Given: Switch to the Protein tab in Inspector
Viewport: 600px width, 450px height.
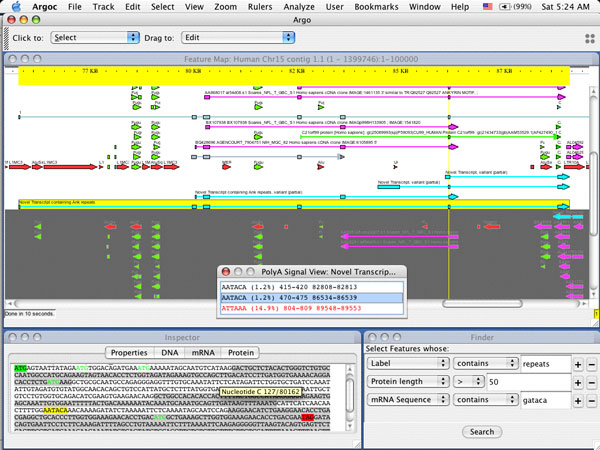Looking at the screenshot, I should tap(241, 353).
